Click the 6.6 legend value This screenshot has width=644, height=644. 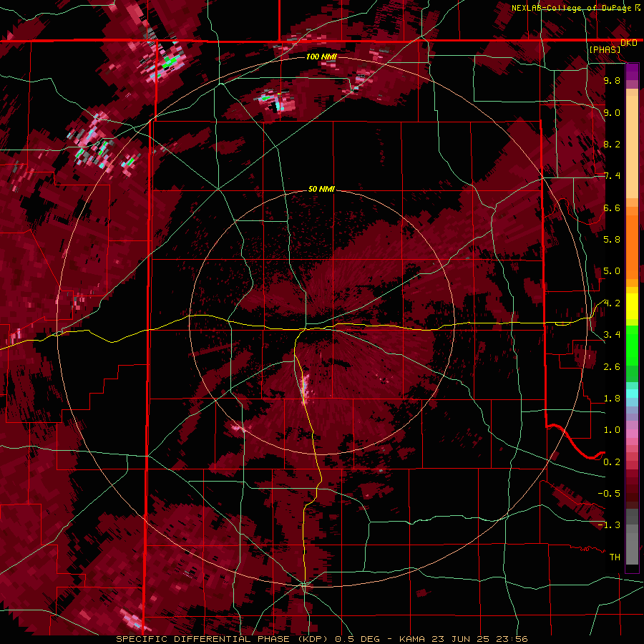click(x=612, y=208)
